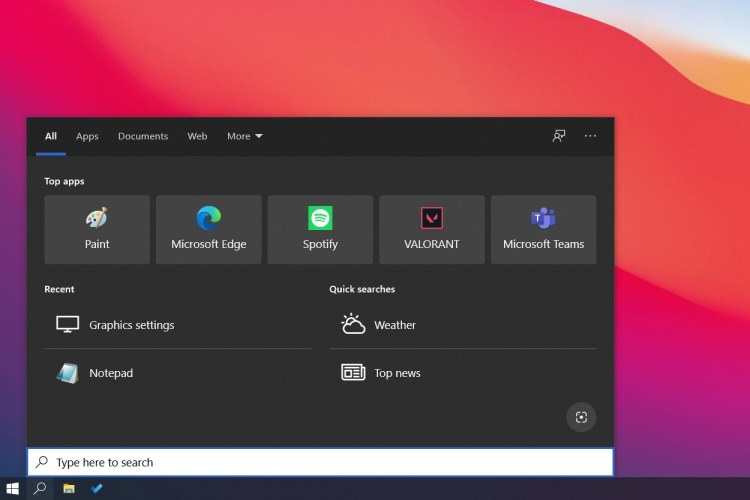Select the All tab
This screenshot has width=750, height=500.
pos(51,136)
